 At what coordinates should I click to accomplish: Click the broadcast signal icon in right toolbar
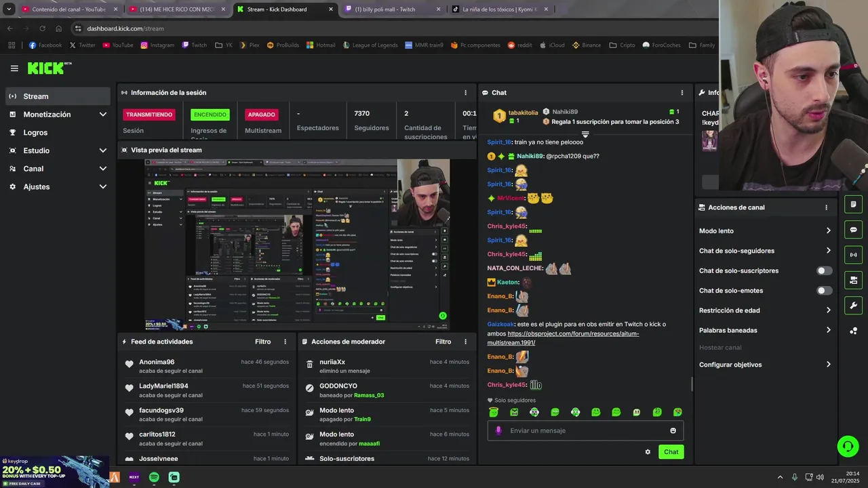[x=853, y=255]
